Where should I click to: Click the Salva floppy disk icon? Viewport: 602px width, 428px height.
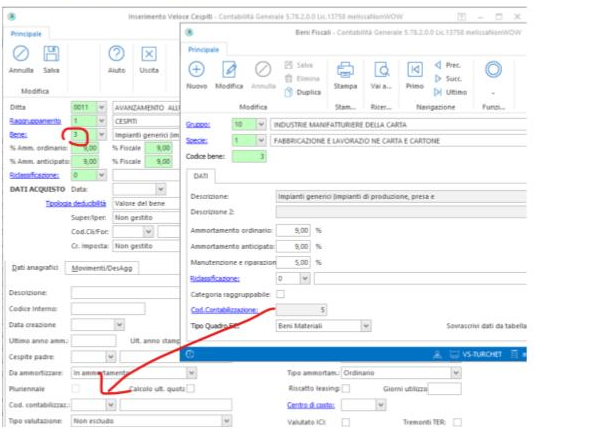[x=52, y=54]
